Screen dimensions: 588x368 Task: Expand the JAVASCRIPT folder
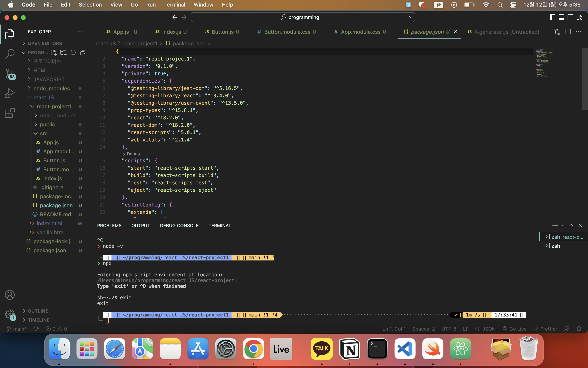click(49, 79)
